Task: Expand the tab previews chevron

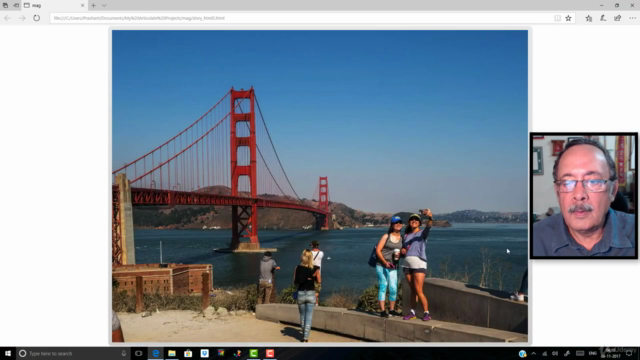Action: pos(104,5)
